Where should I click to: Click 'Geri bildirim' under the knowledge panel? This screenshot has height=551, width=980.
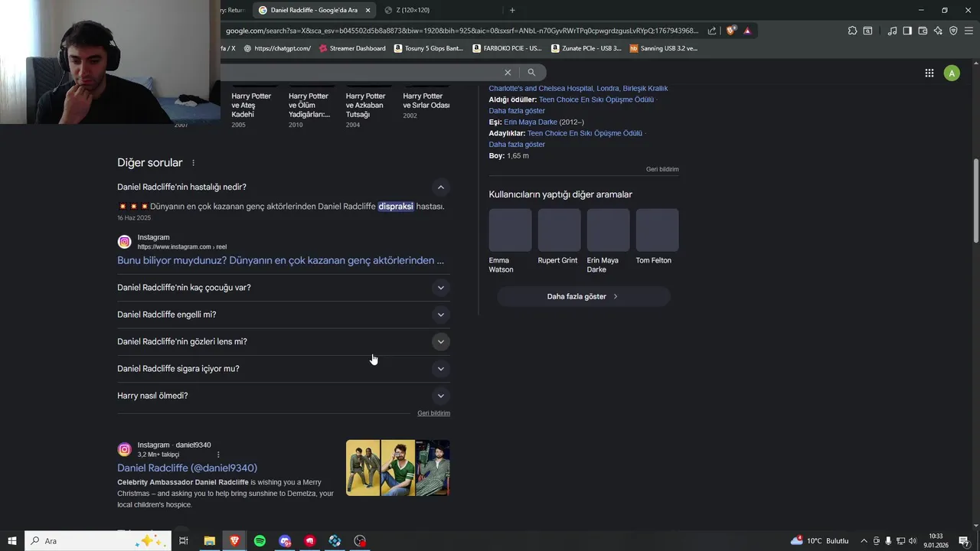coord(662,169)
